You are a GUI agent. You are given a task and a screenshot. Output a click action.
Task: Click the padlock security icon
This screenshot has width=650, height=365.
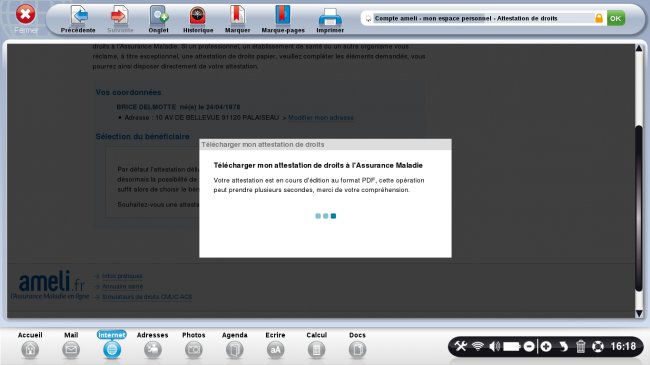(x=599, y=18)
